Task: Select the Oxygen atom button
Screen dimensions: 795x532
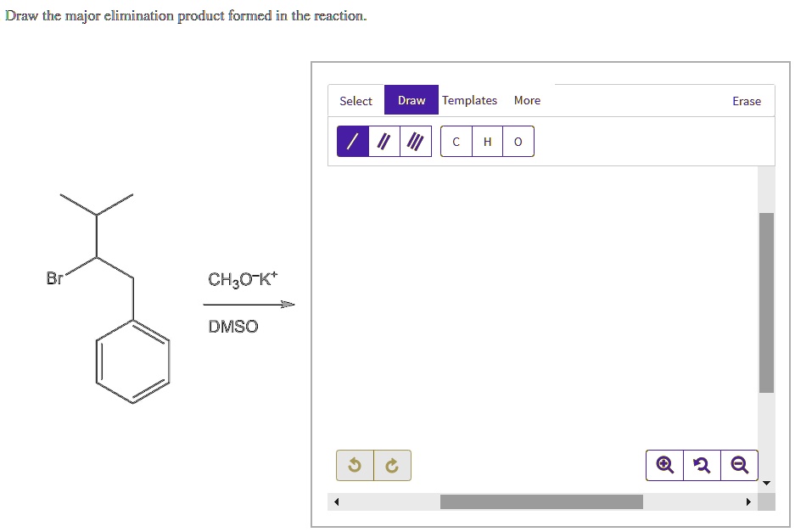Action: [x=518, y=142]
